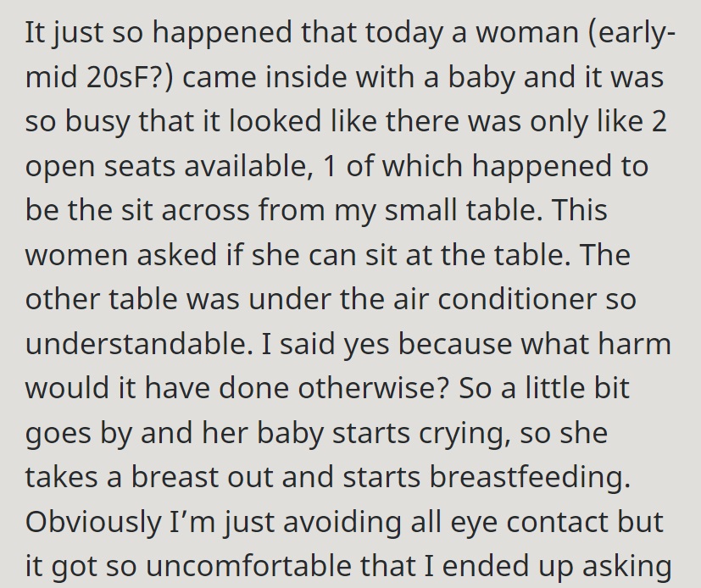Image resolution: width=701 pixels, height=588 pixels.
Task: Click the word 'breastfeeding' in the text
Action: tap(531, 477)
